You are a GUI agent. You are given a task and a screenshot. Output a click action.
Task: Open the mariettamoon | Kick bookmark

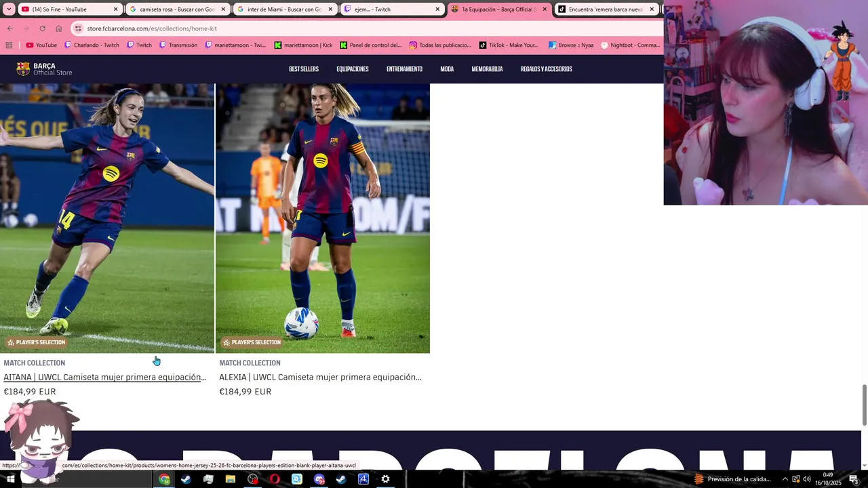click(303, 45)
